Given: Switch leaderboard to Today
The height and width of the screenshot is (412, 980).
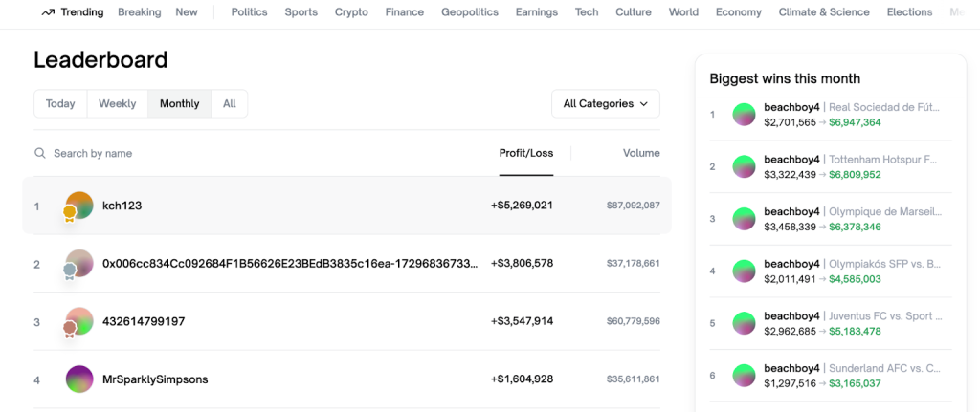Looking at the screenshot, I should coord(60,104).
